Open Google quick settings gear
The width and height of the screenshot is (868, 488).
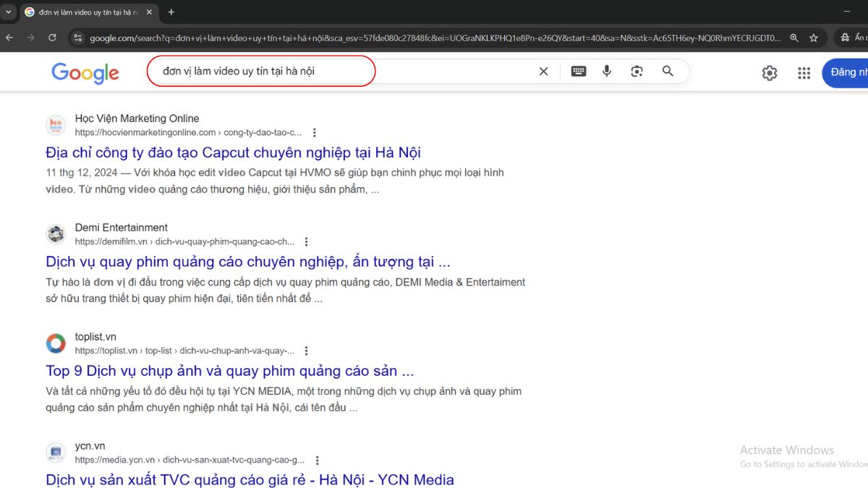coord(770,73)
